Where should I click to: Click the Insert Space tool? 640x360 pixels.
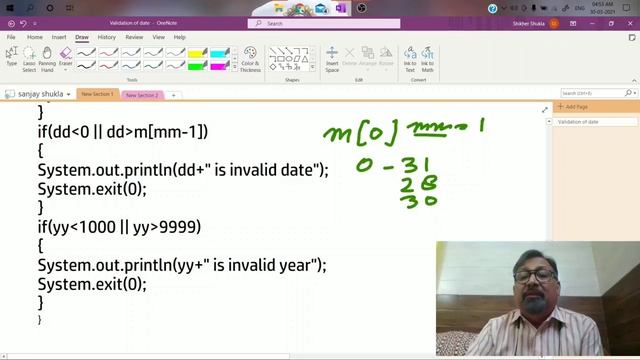pyautogui.click(x=332, y=59)
